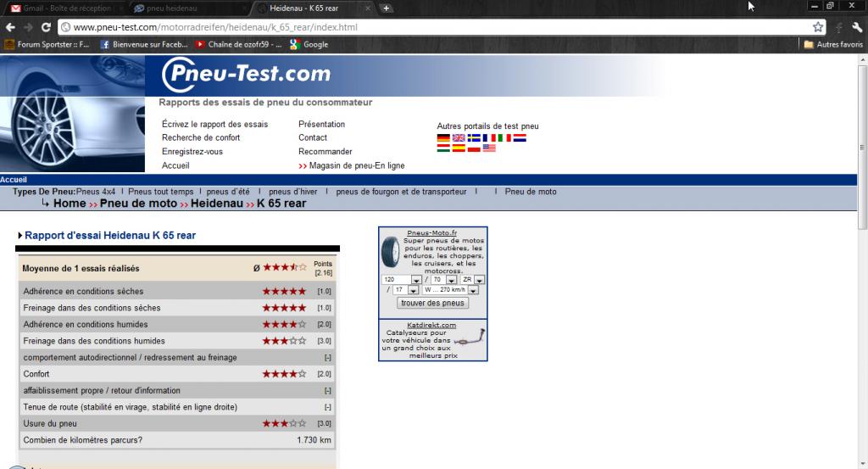Go back using the browser back arrow
Screen dimensions: 868x469
(10, 27)
